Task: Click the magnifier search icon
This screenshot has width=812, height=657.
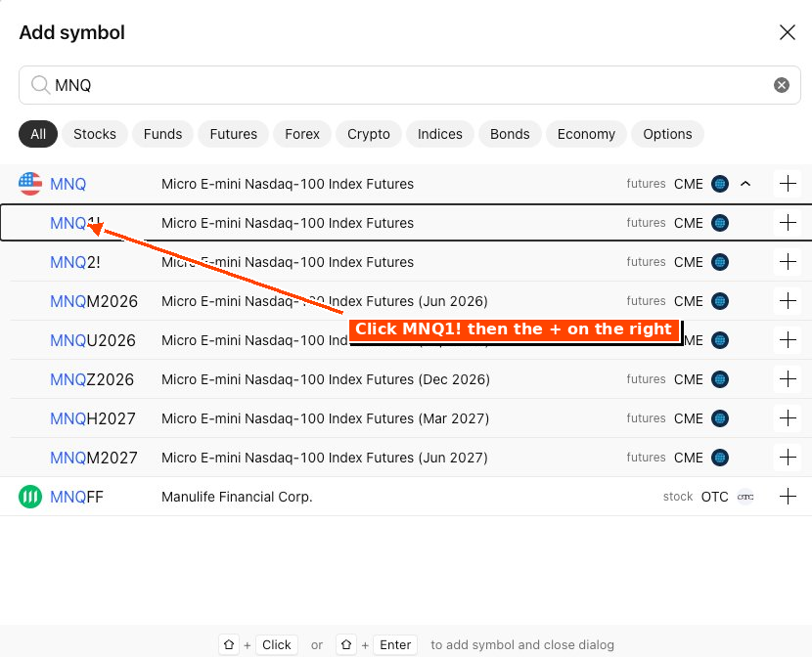Action: [x=40, y=85]
